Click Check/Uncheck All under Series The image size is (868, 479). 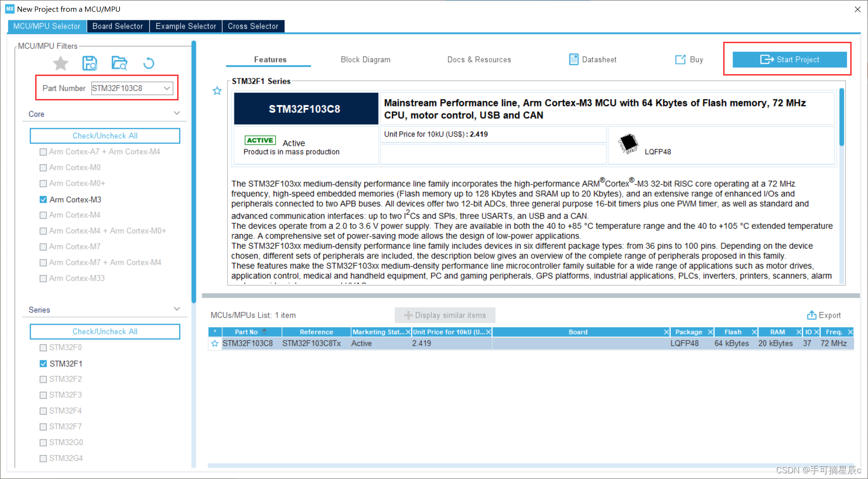[105, 331]
